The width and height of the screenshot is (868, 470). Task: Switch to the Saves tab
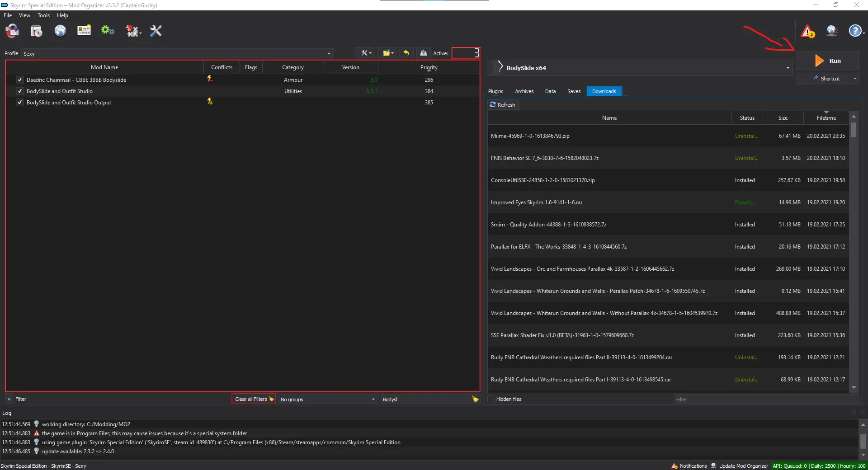574,91
